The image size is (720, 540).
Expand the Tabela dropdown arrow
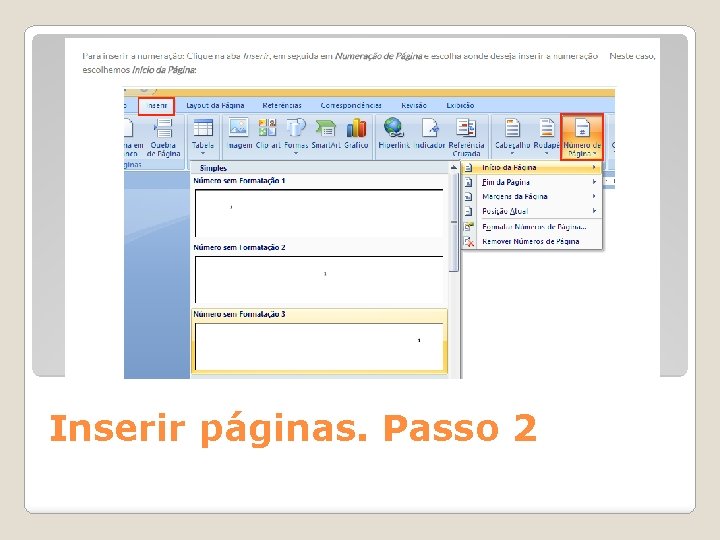point(203,153)
